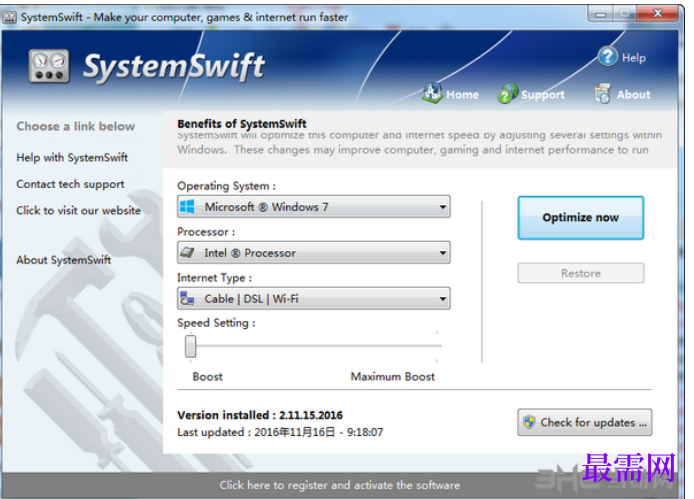Click the Speed Setting slider thumb
This screenshot has width=694, height=499.
[190, 346]
